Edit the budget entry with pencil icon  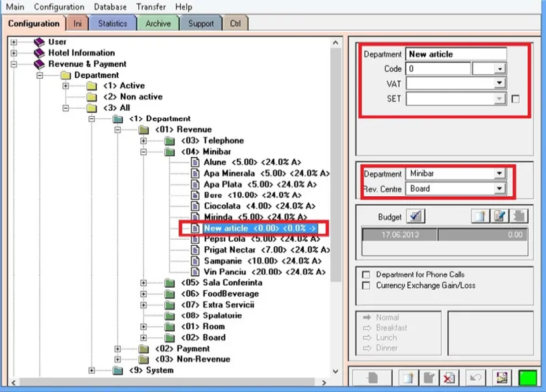499,216
